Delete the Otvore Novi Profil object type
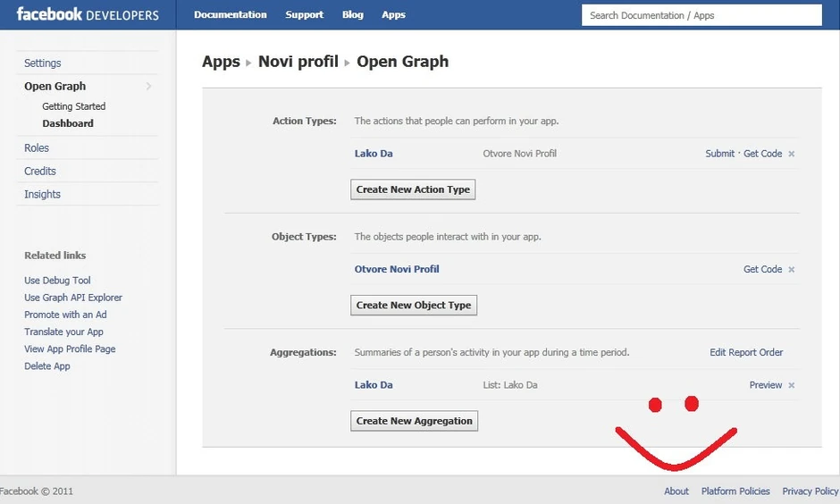Screen dimensions: 840x504 tap(792, 270)
